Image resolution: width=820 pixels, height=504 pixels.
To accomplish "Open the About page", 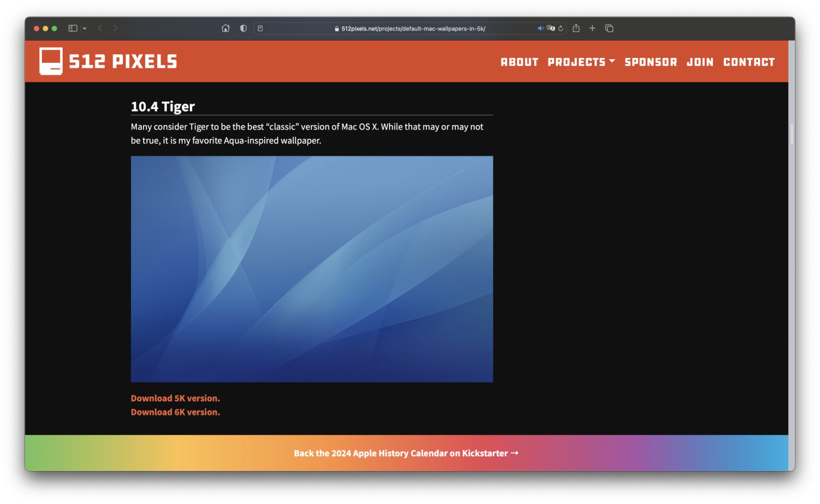I will tap(519, 62).
